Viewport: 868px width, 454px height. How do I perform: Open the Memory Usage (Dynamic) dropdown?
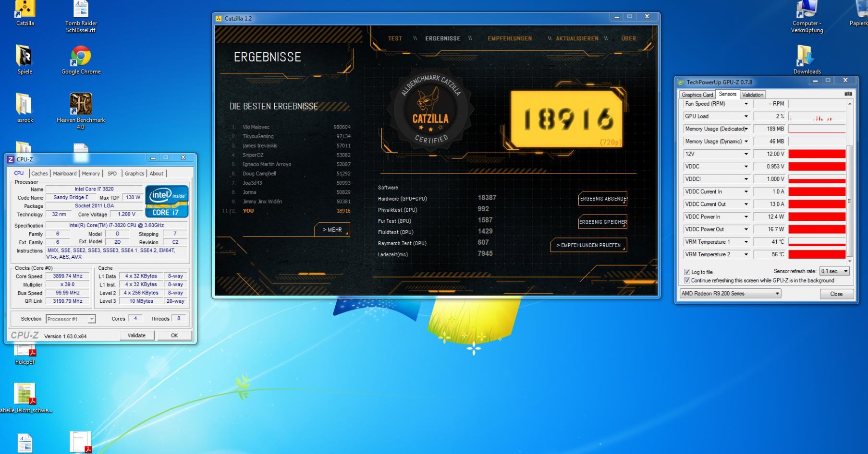[746, 142]
